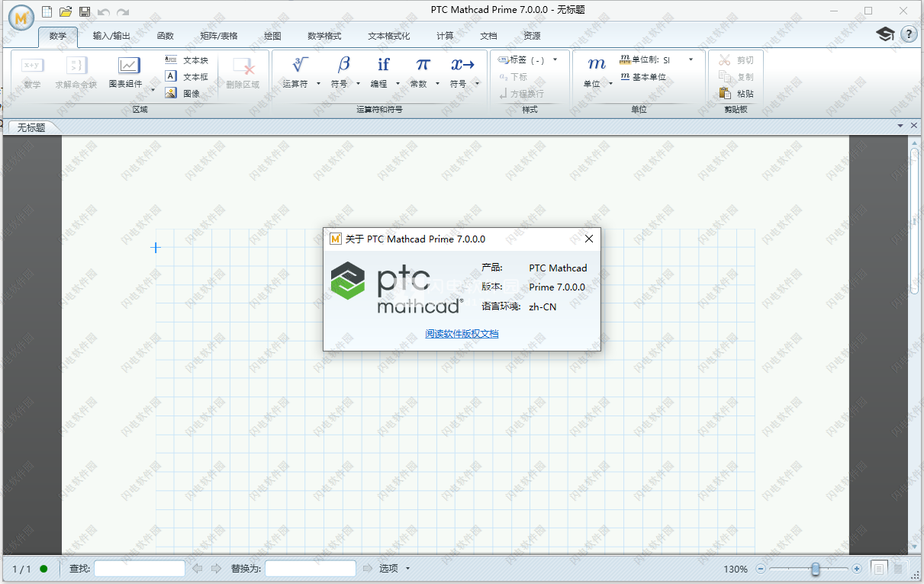This screenshot has height=584, width=924.
Task: Click the replace with (替换为) input field
Action: [x=311, y=569]
